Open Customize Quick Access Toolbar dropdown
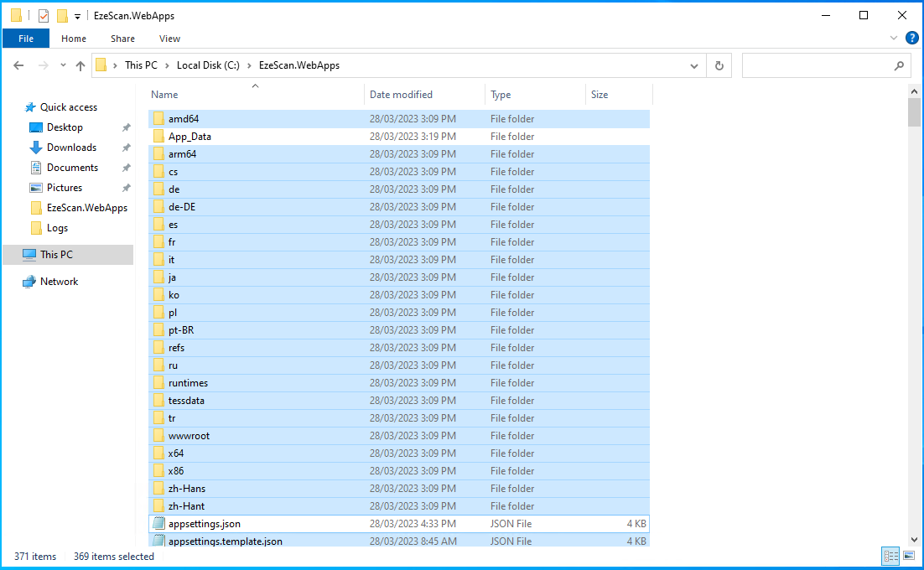 click(77, 16)
